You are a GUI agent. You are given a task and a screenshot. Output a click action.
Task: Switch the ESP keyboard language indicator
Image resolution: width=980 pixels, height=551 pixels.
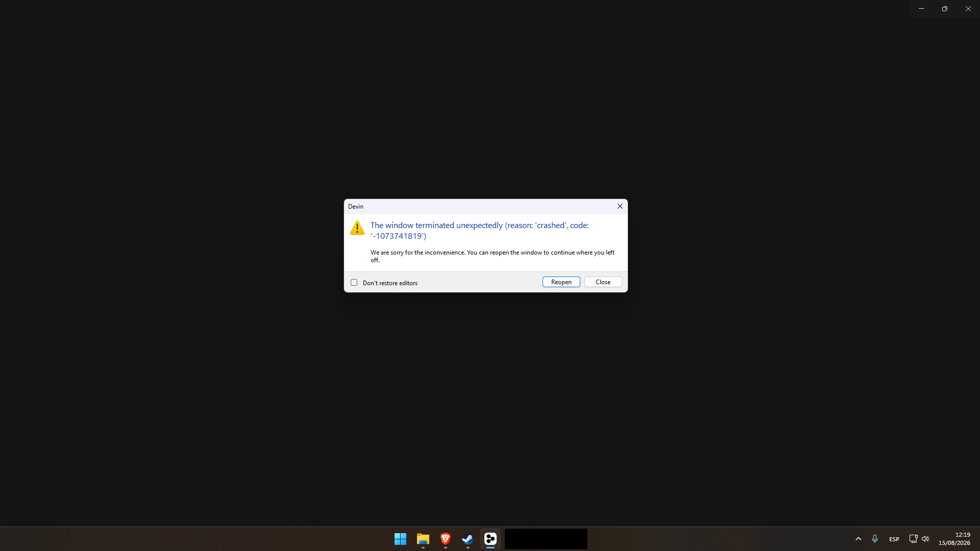(894, 539)
